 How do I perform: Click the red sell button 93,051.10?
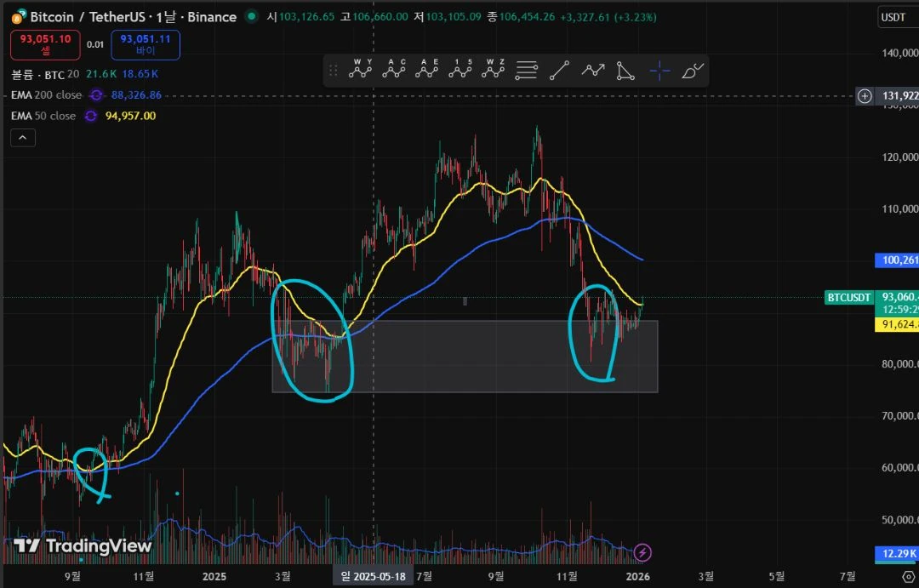tap(45, 44)
